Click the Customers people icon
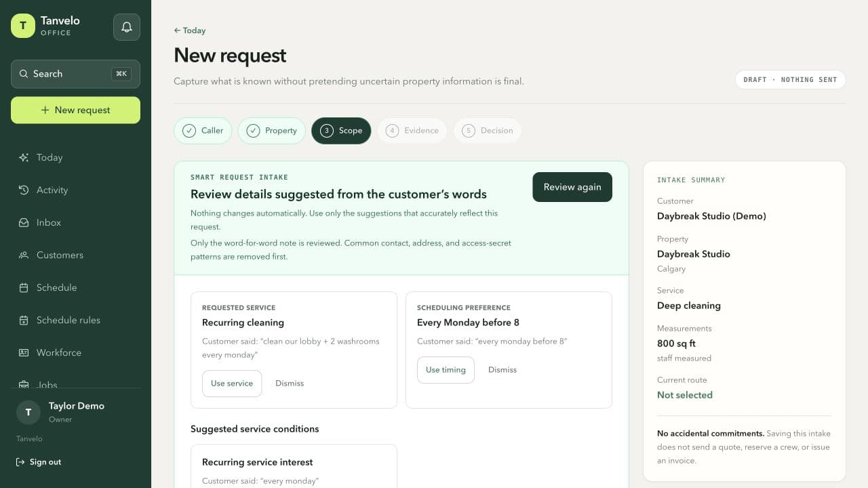The image size is (868, 488). pyautogui.click(x=24, y=255)
